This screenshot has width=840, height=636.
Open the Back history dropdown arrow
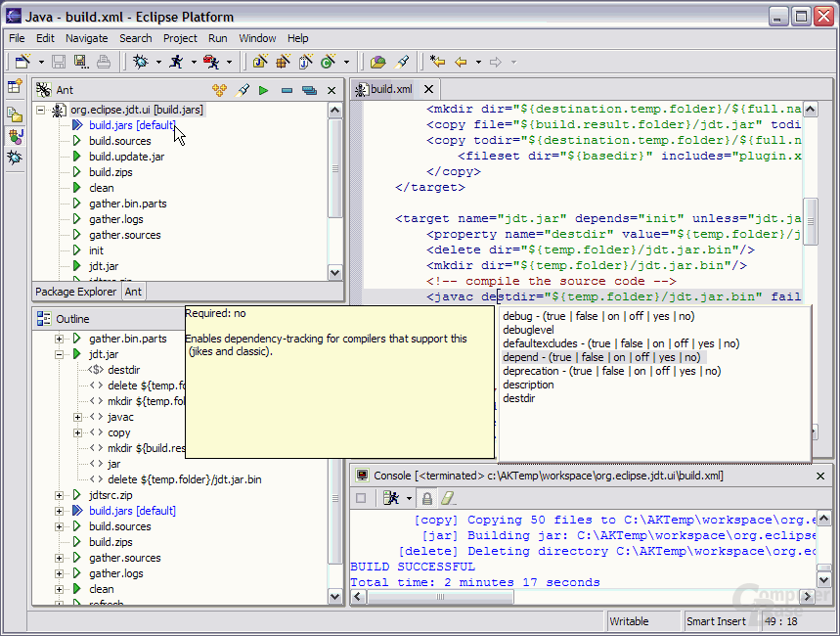pos(478,63)
